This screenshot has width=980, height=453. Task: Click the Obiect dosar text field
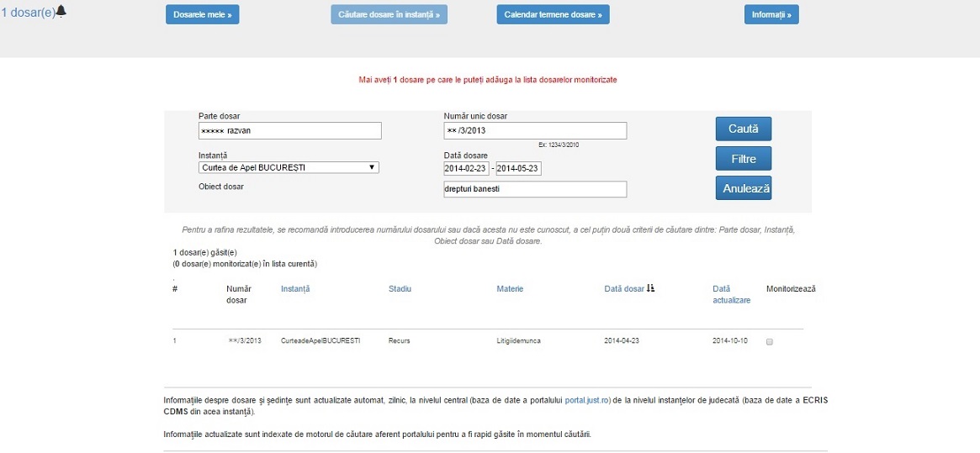534,189
